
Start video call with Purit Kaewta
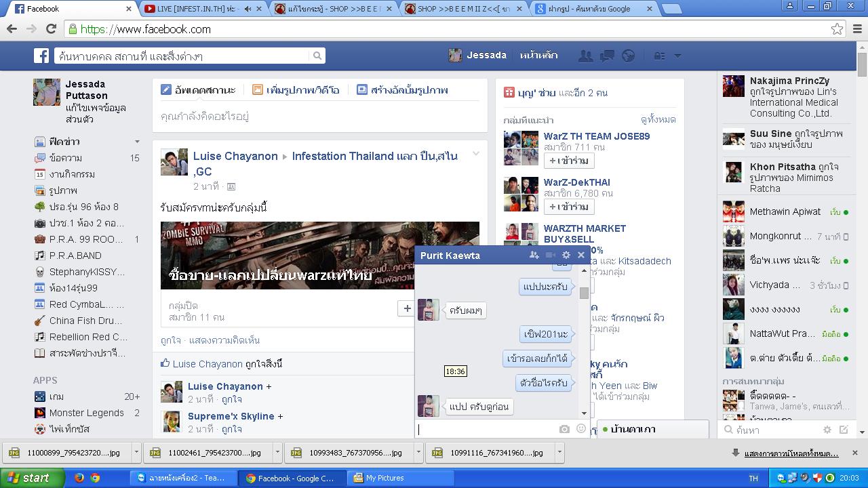click(x=551, y=255)
